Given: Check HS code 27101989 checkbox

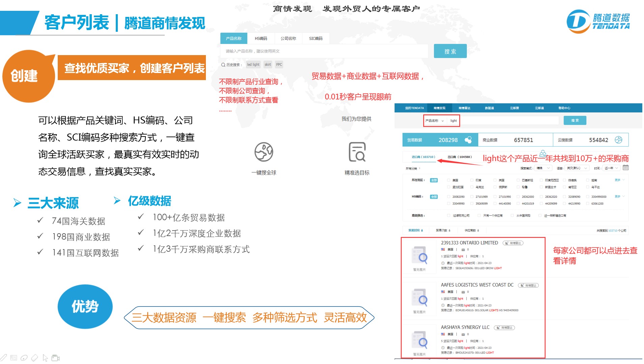Looking at the screenshot, I should pos(472,197).
